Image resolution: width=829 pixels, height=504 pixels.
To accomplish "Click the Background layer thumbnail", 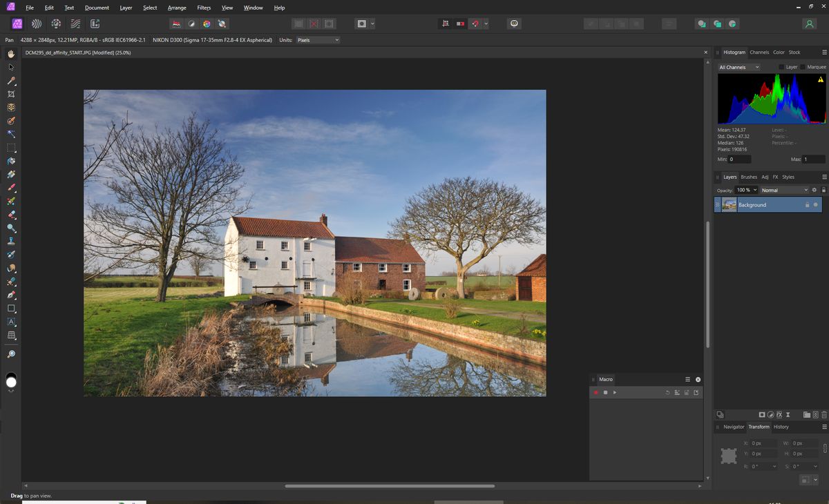I will [x=730, y=204].
